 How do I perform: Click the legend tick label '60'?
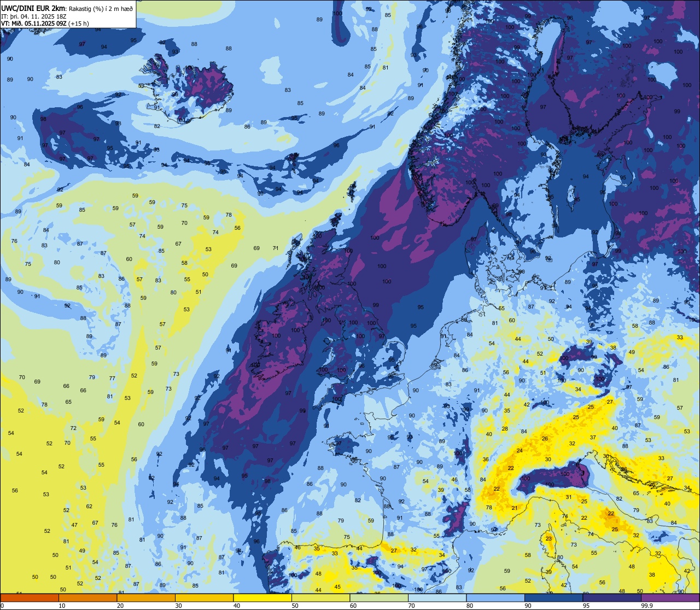[353, 606]
